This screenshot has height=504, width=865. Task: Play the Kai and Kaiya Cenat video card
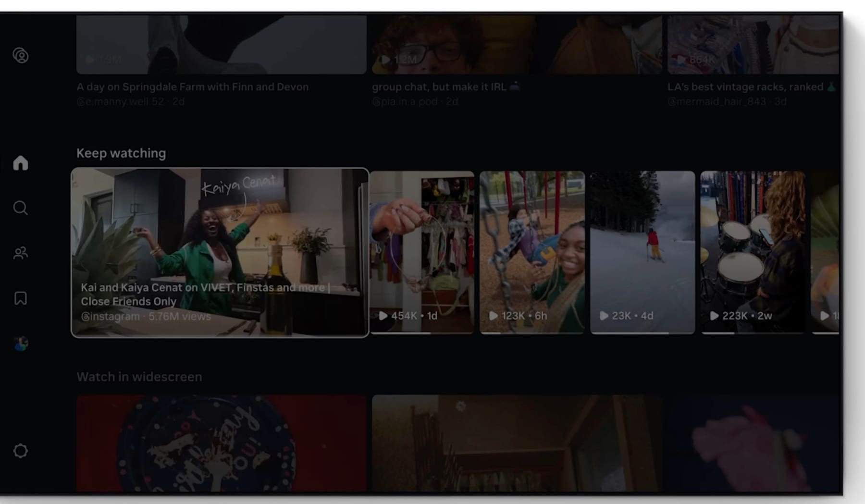tap(220, 253)
